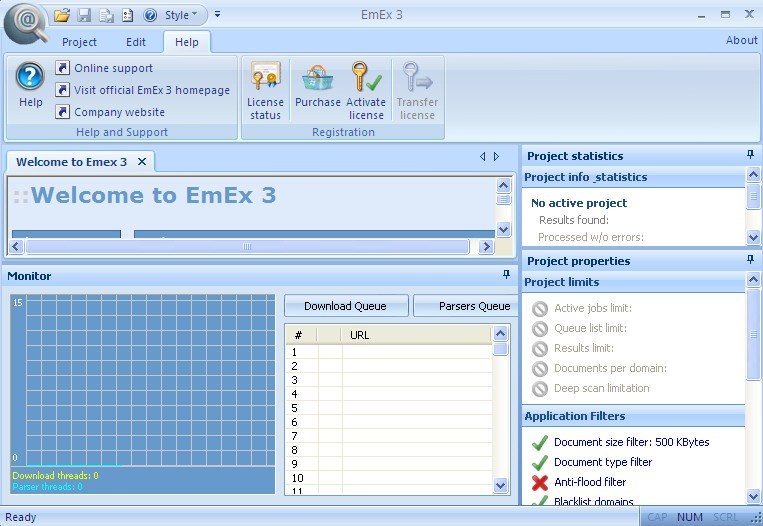The height and width of the screenshot is (526, 763).
Task: Close the Welcome to Emex 3 tab
Action: 142,162
